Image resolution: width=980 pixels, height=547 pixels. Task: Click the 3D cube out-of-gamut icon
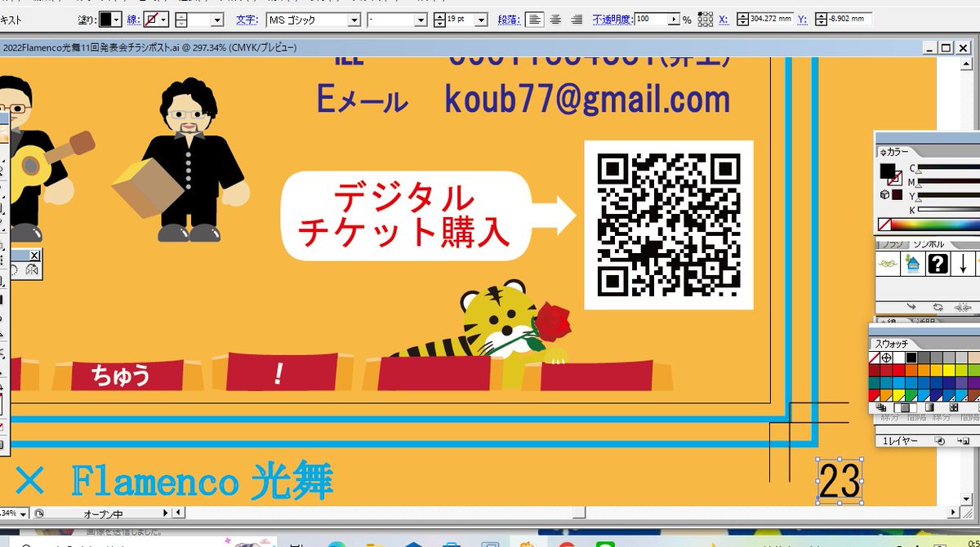pos(884,196)
